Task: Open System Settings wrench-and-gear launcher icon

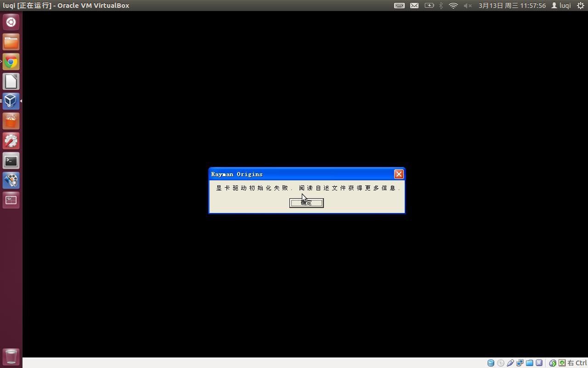Action: coord(11,141)
